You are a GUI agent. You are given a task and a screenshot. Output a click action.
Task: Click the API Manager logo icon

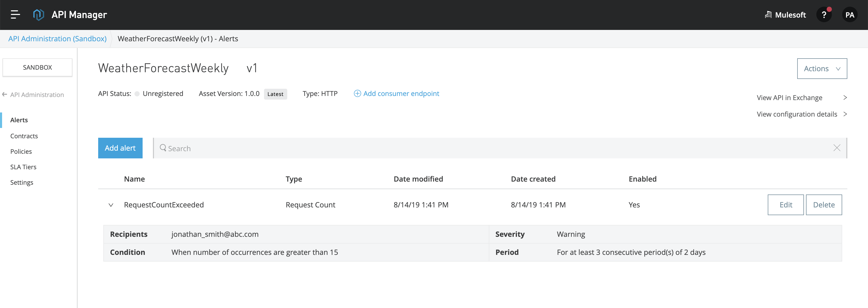pyautogui.click(x=38, y=14)
